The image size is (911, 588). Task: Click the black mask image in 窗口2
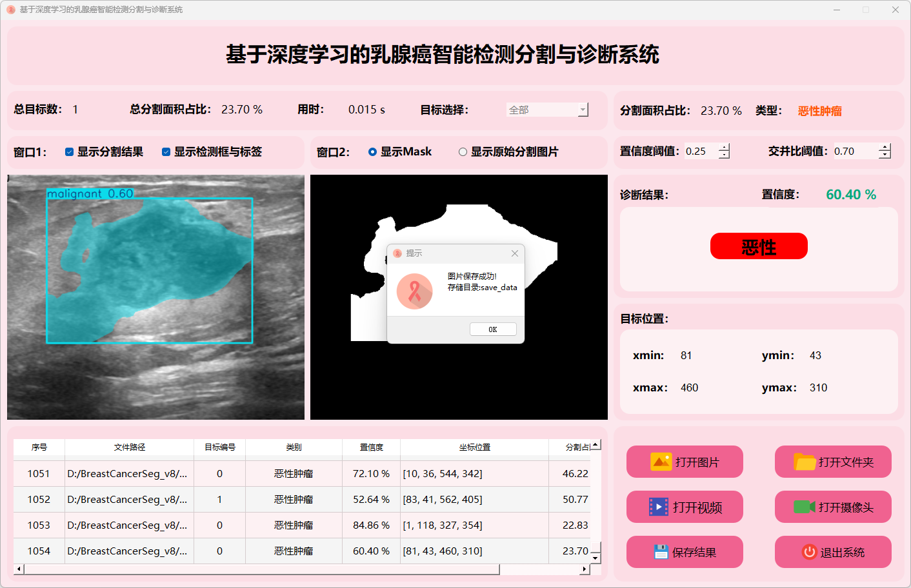[x=459, y=297]
